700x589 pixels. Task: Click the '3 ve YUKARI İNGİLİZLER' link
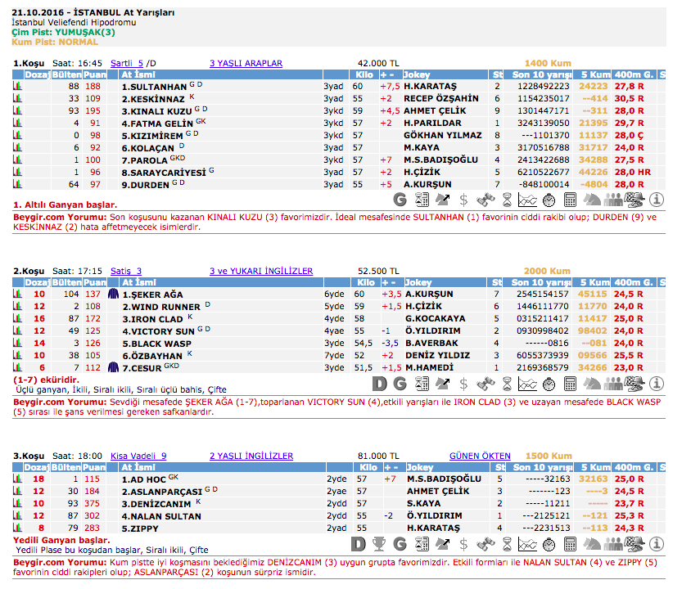tap(260, 271)
